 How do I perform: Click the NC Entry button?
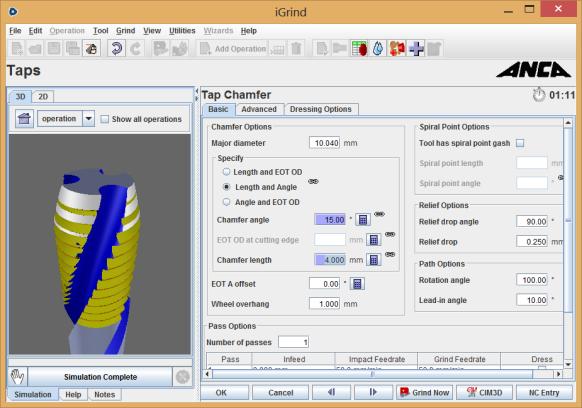544,392
